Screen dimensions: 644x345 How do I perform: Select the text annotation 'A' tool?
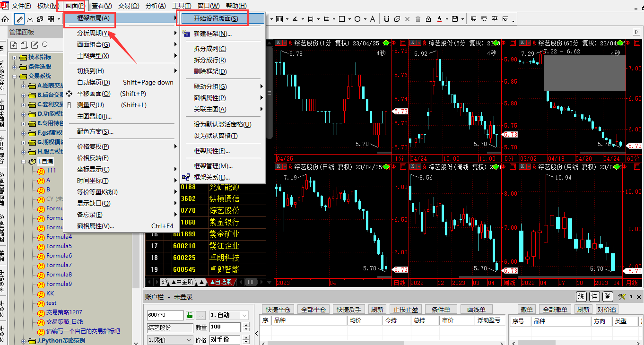click(373, 19)
